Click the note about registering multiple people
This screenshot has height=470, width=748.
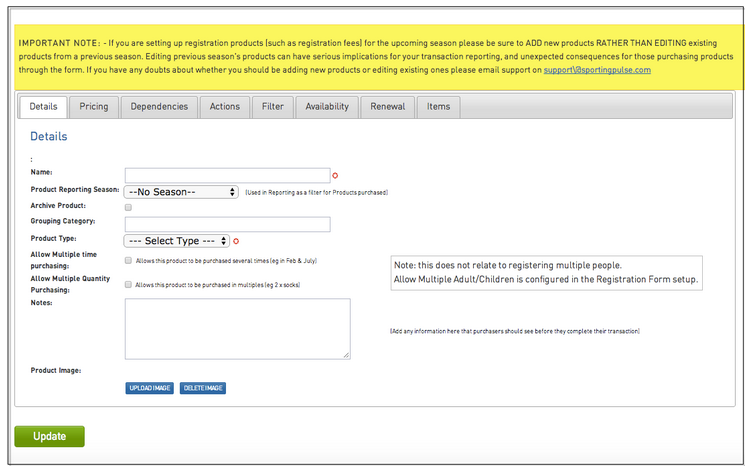click(546, 272)
